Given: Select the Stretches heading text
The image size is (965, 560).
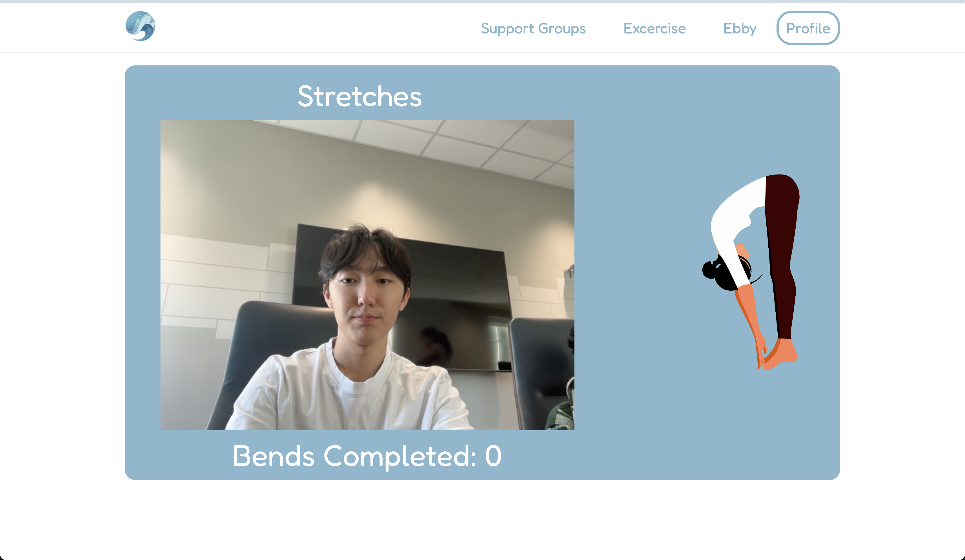Looking at the screenshot, I should pyautogui.click(x=359, y=96).
